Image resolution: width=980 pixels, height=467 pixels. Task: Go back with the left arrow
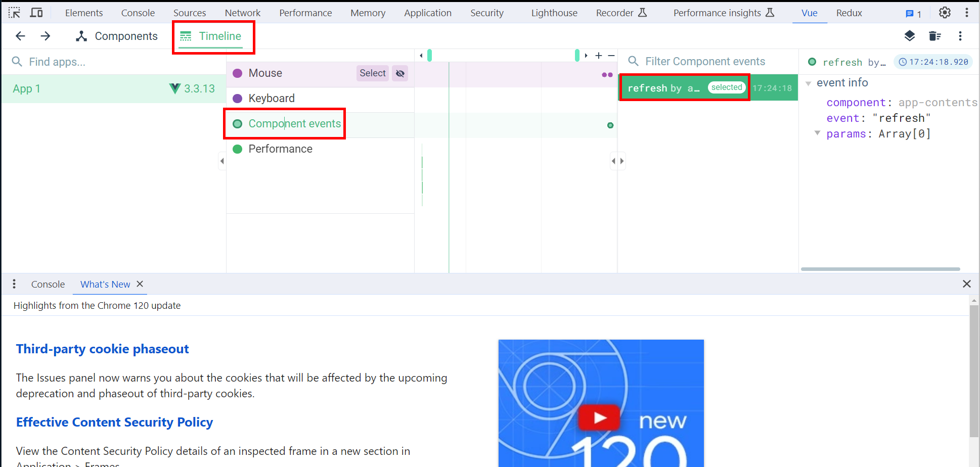coord(20,36)
